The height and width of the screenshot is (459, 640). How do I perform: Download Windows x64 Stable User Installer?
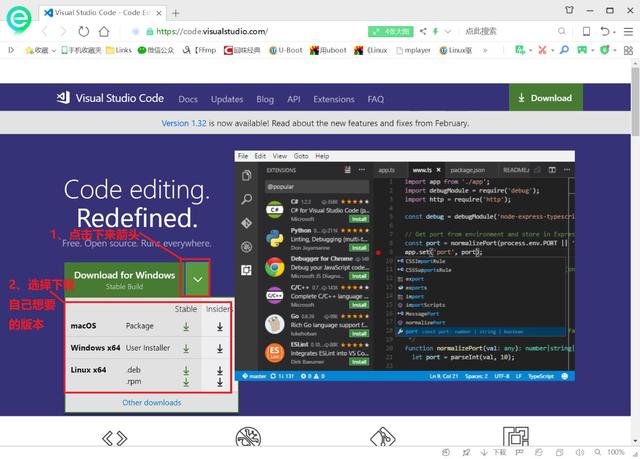tap(186, 348)
